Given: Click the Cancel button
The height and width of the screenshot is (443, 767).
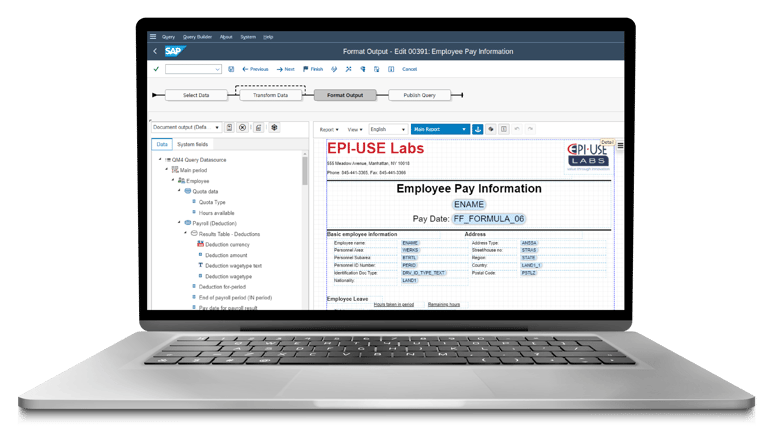Looking at the screenshot, I should tap(409, 69).
